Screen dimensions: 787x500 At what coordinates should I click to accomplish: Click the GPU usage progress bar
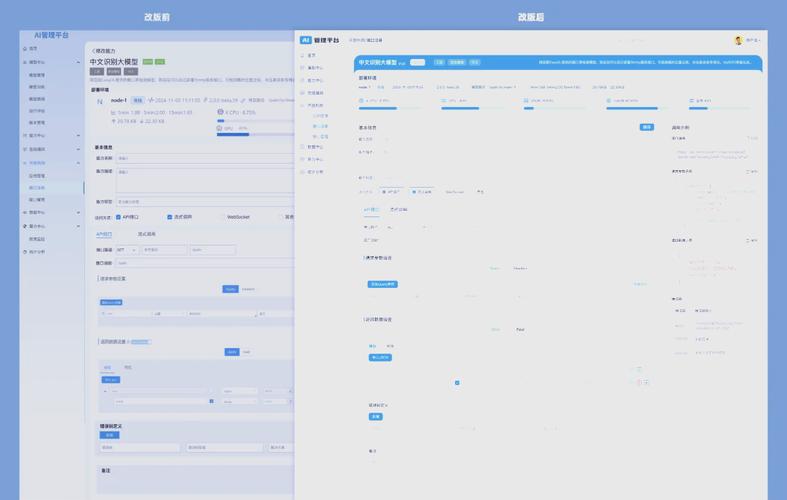point(233,134)
